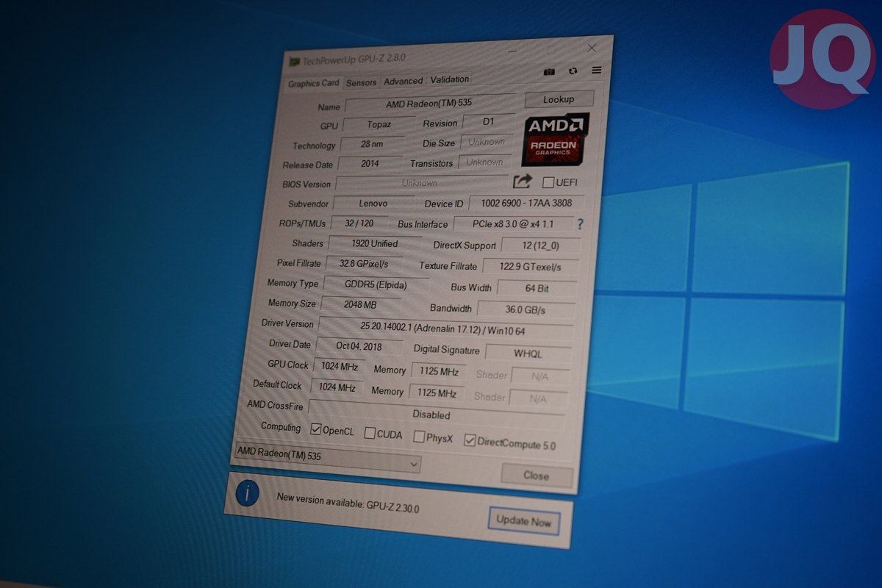Click the Lookup button
This screenshot has height=588, width=882.
(x=559, y=99)
